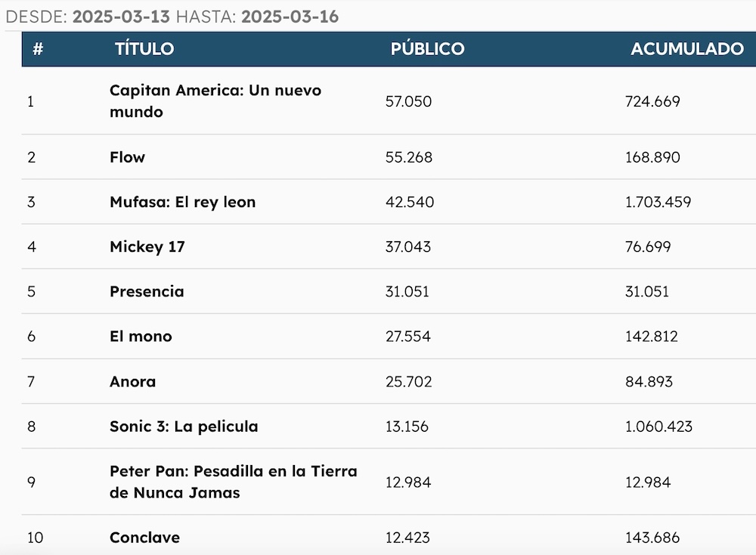Image resolution: width=756 pixels, height=555 pixels.
Task: Click the Anora movie title
Action: [x=132, y=381]
